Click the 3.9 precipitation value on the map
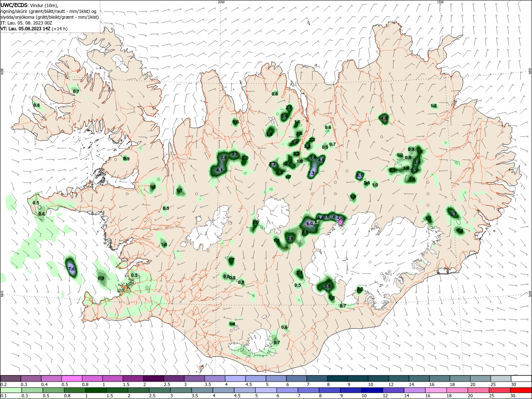Image resolution: width=532 pixels, height=399 pixels. pos(290,239)
